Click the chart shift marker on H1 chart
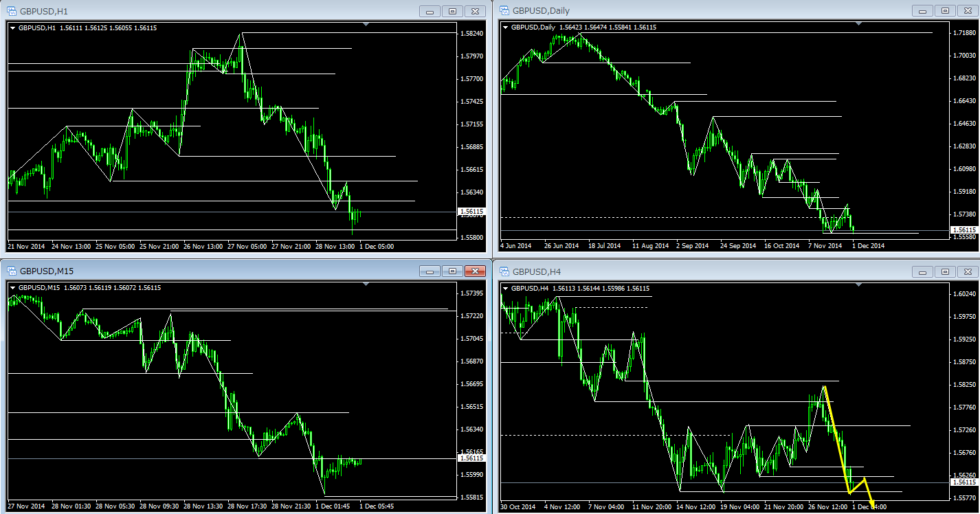This screenshot has width=980, height=514. [366, 25]
